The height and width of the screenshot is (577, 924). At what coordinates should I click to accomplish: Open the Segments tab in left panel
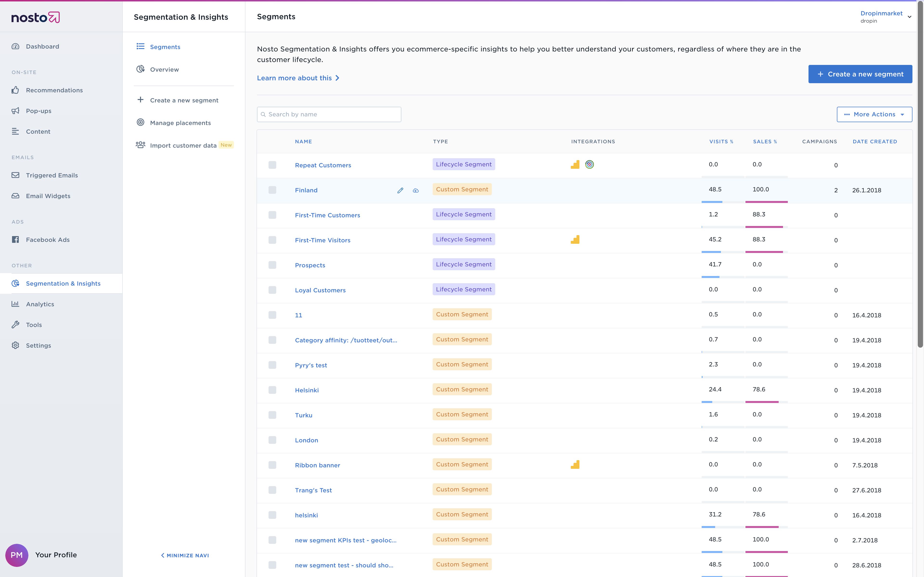pyautogui.click(x=166, y=47)
